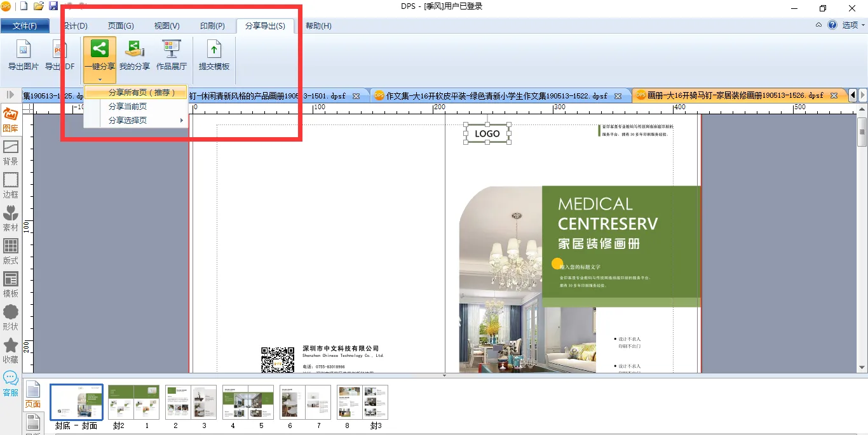Click the yellow circle on green block

tap(557, 264)
